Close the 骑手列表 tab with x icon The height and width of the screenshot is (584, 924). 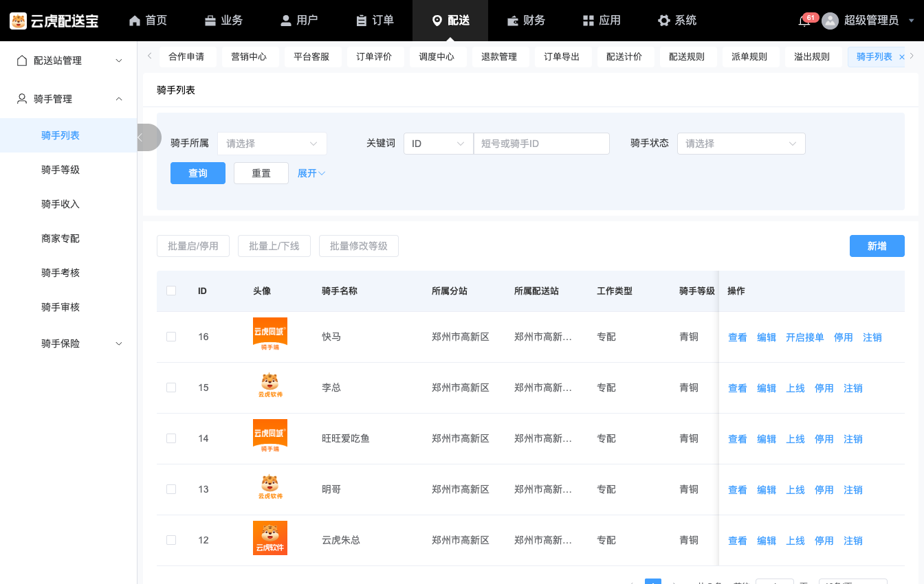pos(902,57)
